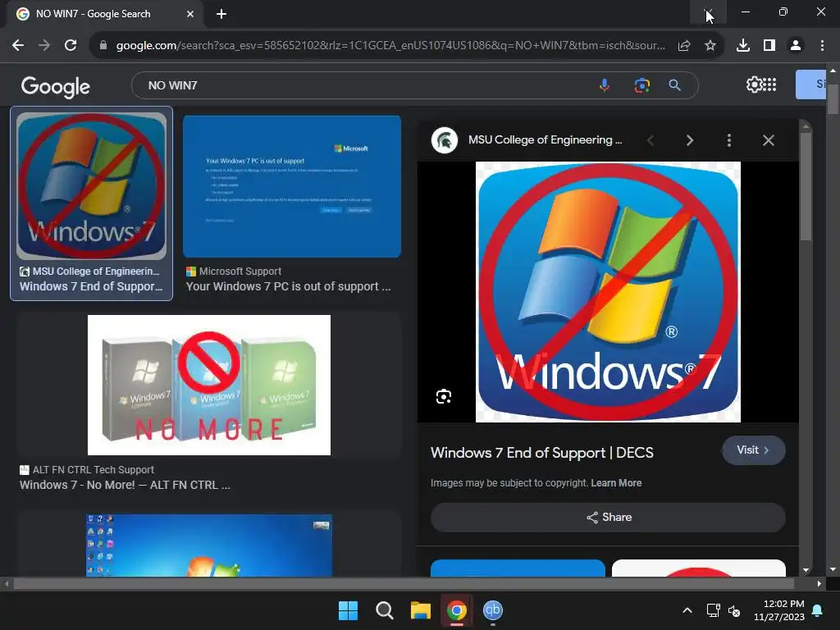Search by voice microphone icon
The image size is (840, 630).
coord(605,85)
